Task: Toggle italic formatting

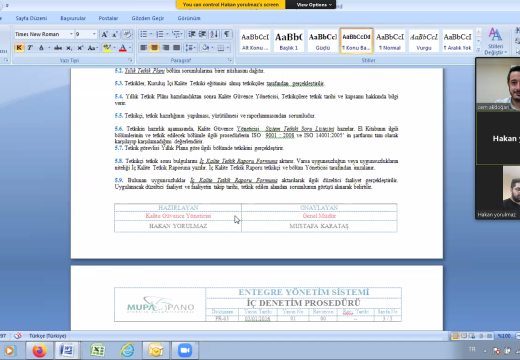Action: [x=30, y=48]
